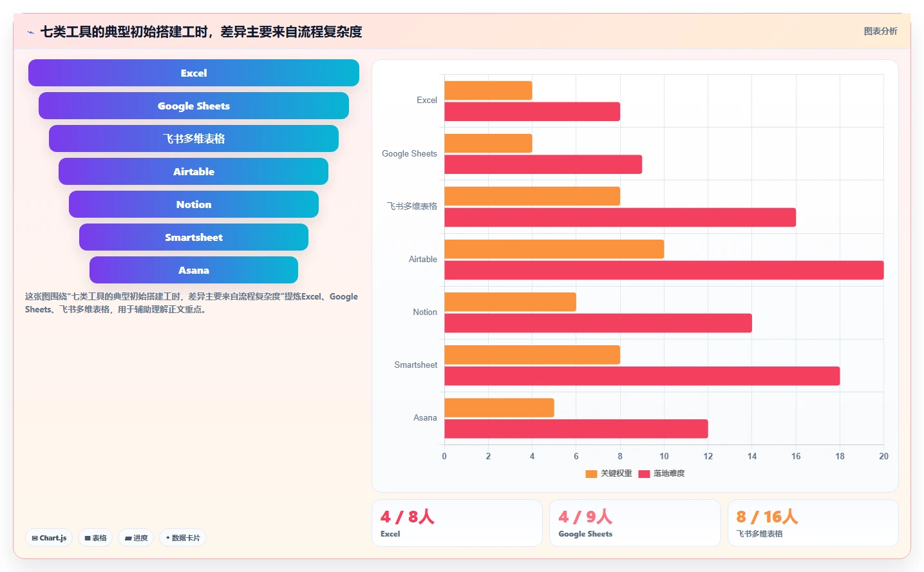Click the 数据卡片 tag chip

(x=183, y=538)
